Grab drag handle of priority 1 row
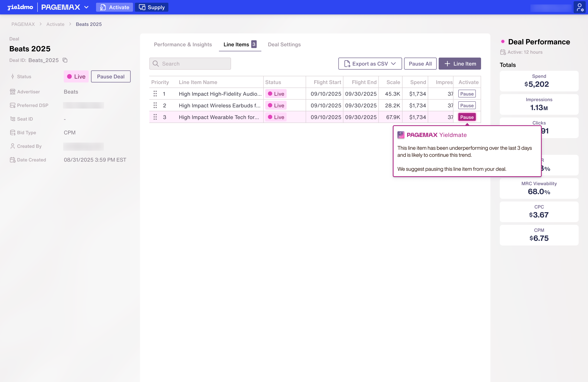The width and height of the screenshot is (588, 382). click(155, 94)
